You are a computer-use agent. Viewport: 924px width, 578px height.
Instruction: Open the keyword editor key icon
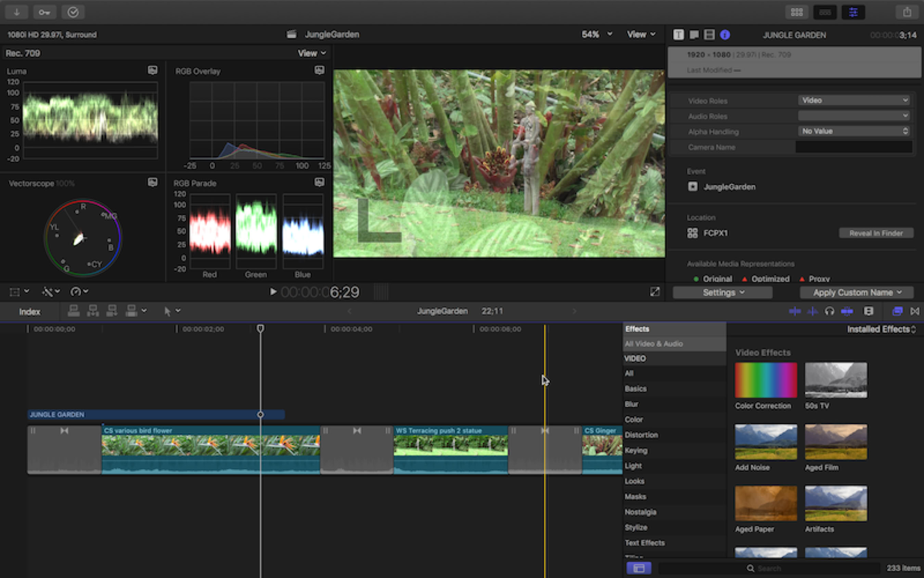coord(44,12)
